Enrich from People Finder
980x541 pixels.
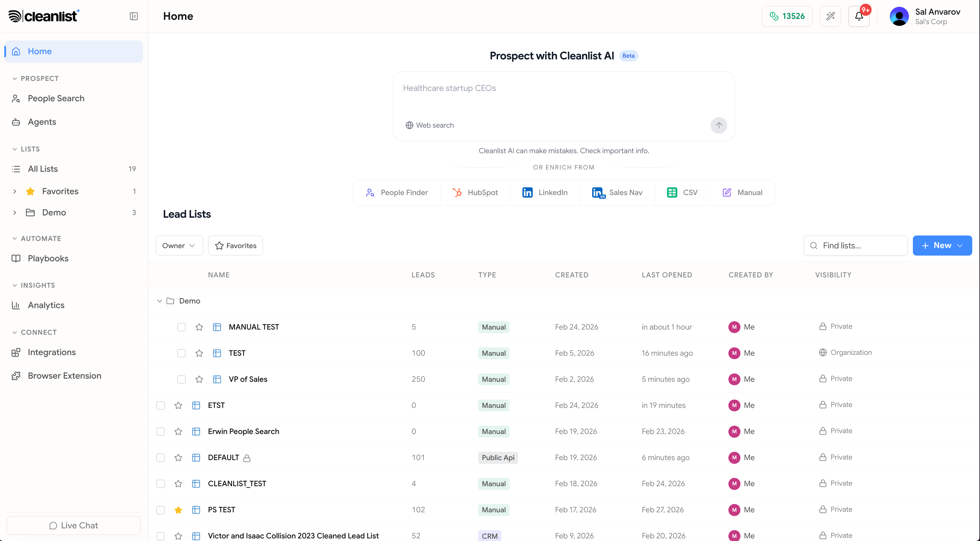tap(397, 192)
